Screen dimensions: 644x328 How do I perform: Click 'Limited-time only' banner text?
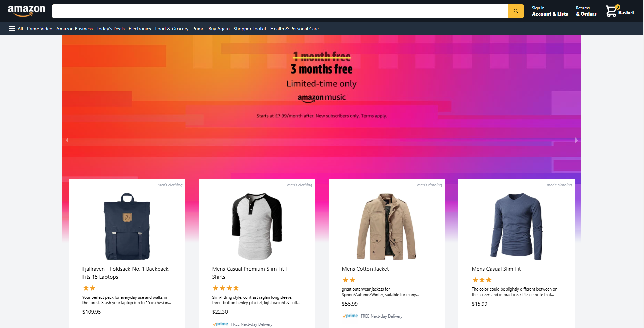321,84
